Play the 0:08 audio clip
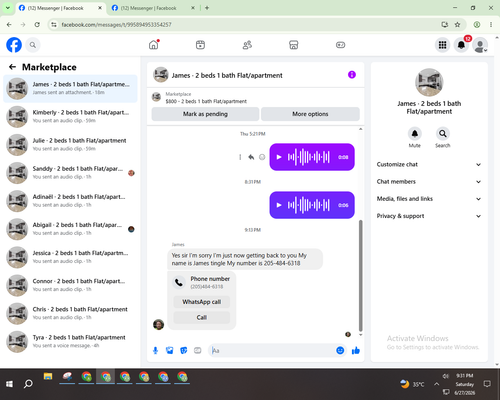The height and width of the screenshot is (400, 500). point(279,157)
